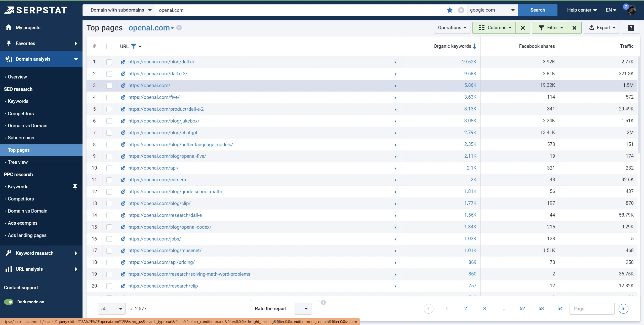644x325 pixels.
Task: Expand the Columns dropdown
Action: (x=494, y=28)
